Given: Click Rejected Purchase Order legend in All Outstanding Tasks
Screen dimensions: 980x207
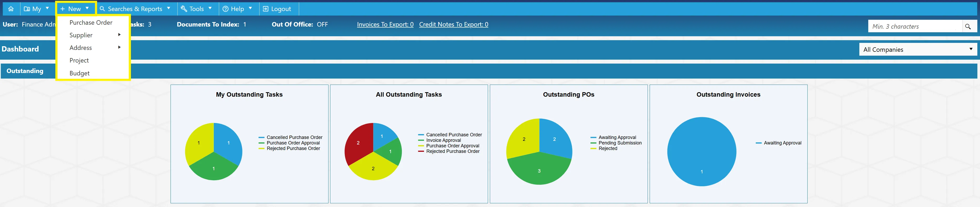Looking at the screenshot, I should 448,151.
